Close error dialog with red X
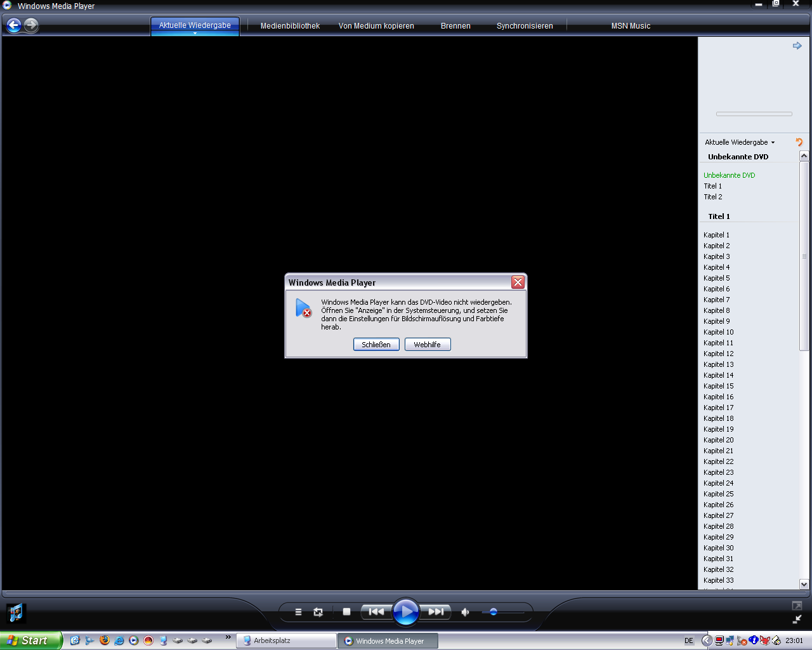 coord(518,282)
